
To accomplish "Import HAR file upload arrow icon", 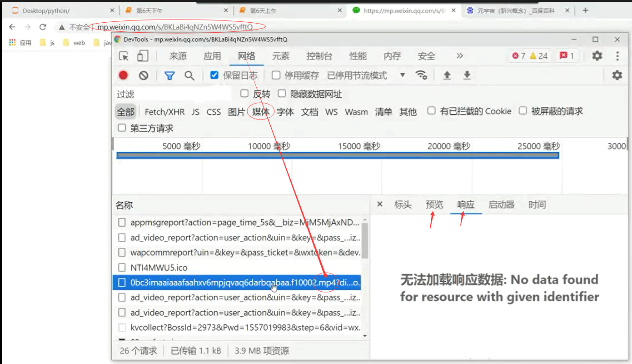I will pyautogui.click(x=447, y=75).
